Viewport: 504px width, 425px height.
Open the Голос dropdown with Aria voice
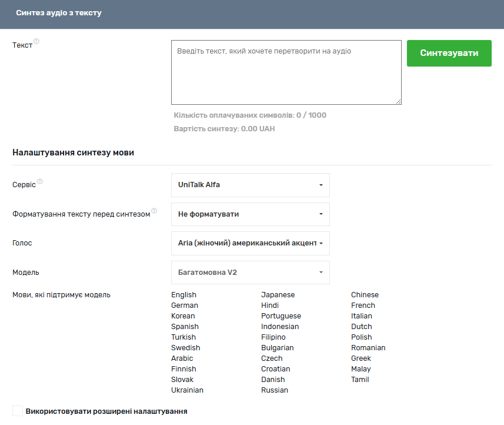(x=250, y=243)
